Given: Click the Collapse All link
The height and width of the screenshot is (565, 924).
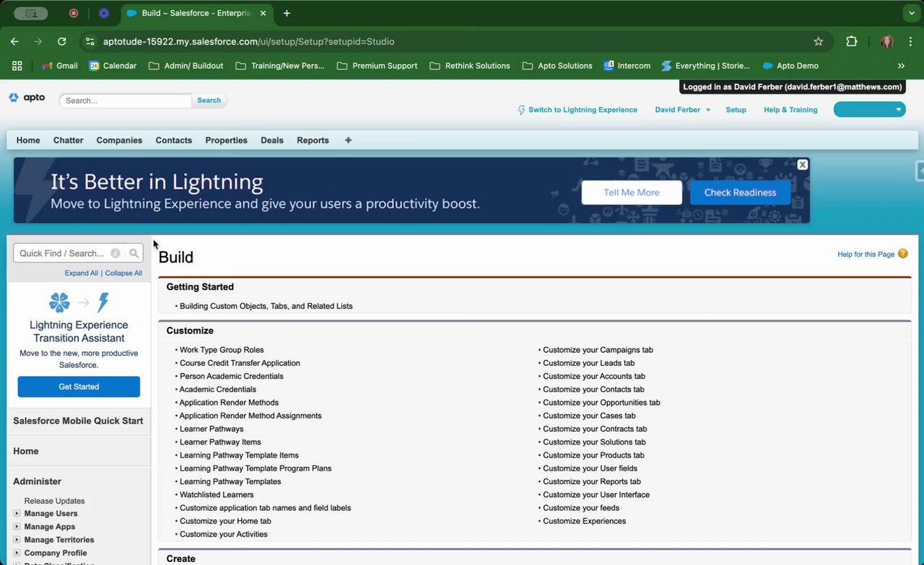Looking at the screenshot, I should (x=123, y=273).
